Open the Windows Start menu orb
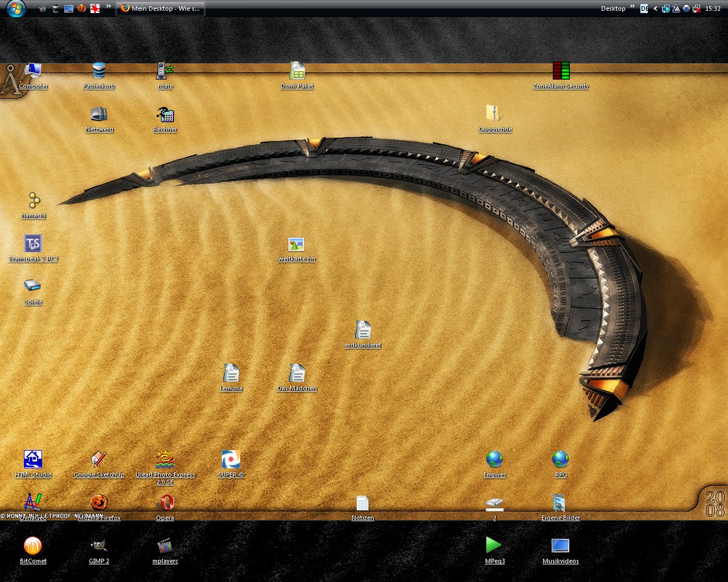This screenshot has width=728, height=582. point(15,9)
